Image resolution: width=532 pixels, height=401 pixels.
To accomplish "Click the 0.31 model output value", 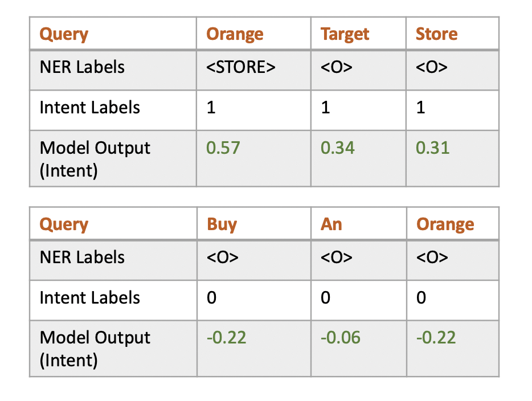I will tap(432, 148).
